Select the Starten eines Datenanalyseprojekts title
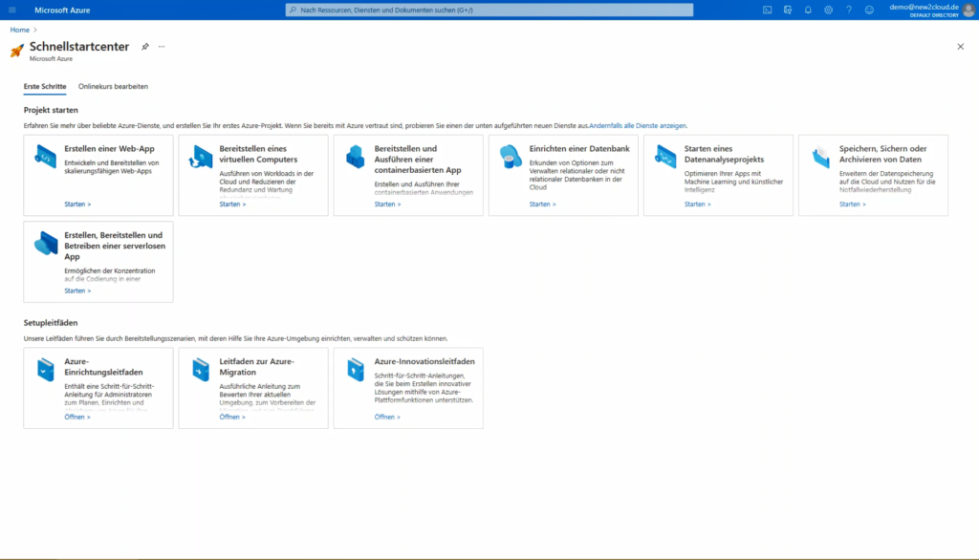Viewport: 979px width, 560px height. point(725,154)
